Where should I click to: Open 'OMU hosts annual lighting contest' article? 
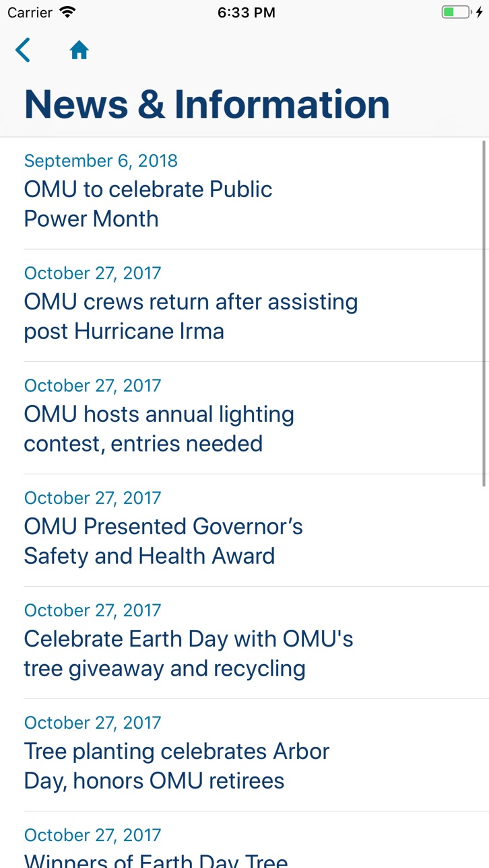pos(244,418)
